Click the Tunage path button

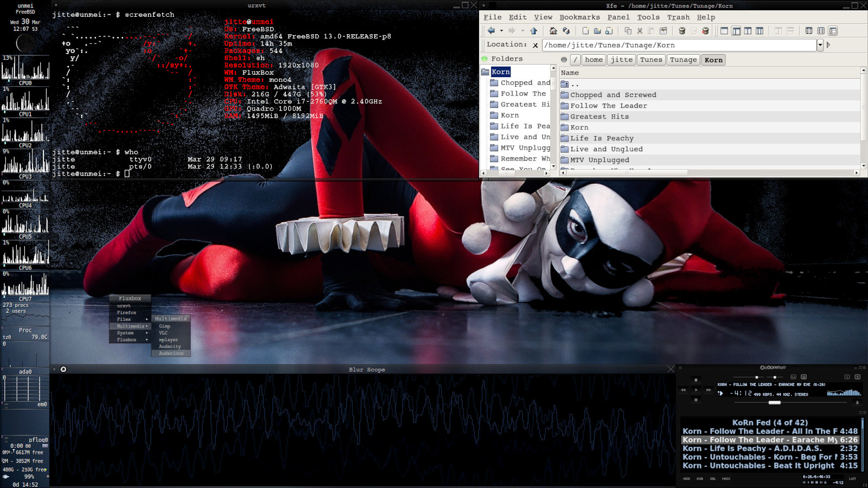point(683,60)
